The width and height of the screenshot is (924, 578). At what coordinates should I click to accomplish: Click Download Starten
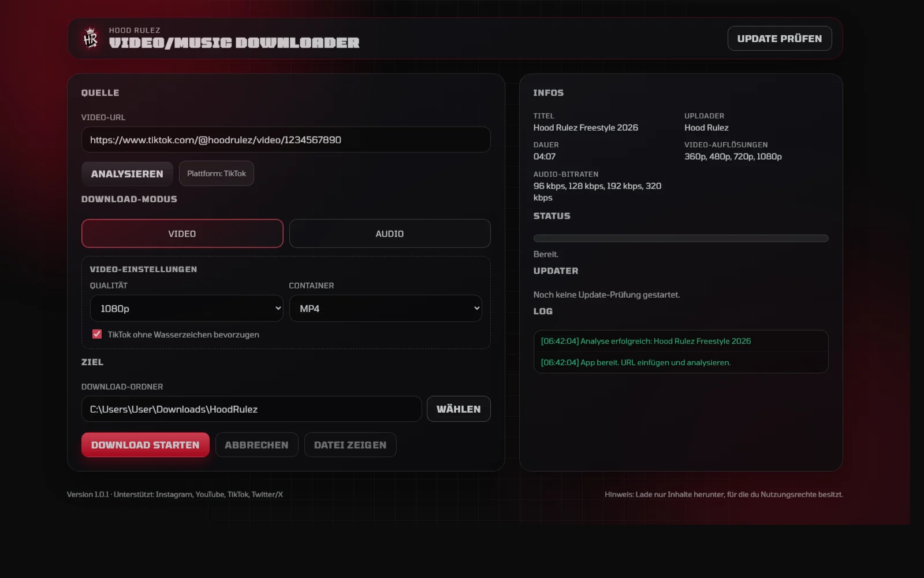145,444
